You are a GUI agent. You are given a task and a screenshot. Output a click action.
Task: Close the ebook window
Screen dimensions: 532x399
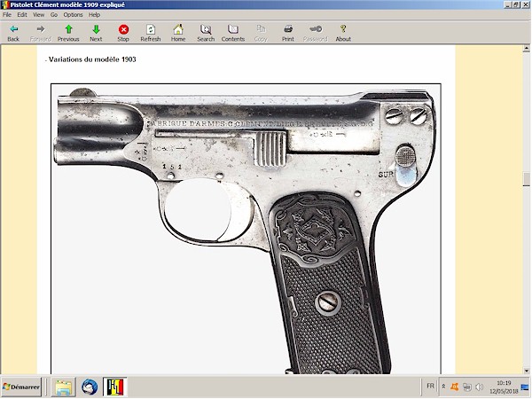click(525, 4)
